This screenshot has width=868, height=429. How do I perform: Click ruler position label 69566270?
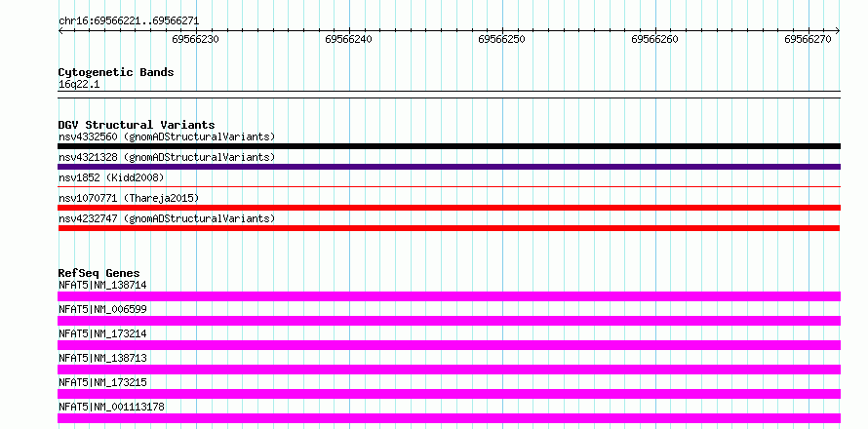click(809, 39)
